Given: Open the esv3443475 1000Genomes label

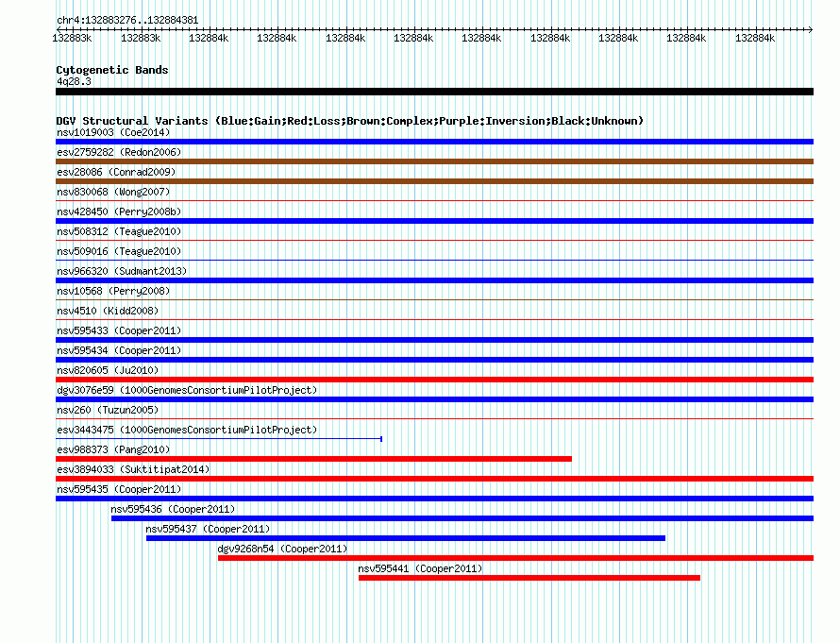Looking at the screenshot, I should point(187,430).
